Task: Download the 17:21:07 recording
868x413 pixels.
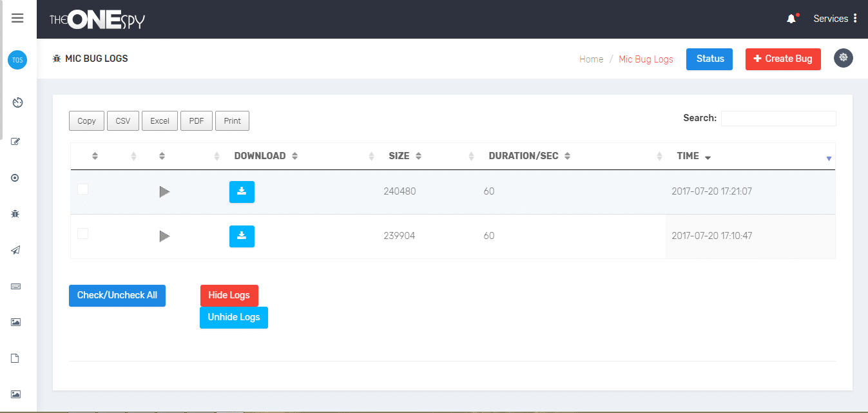Action: point(242,192)
